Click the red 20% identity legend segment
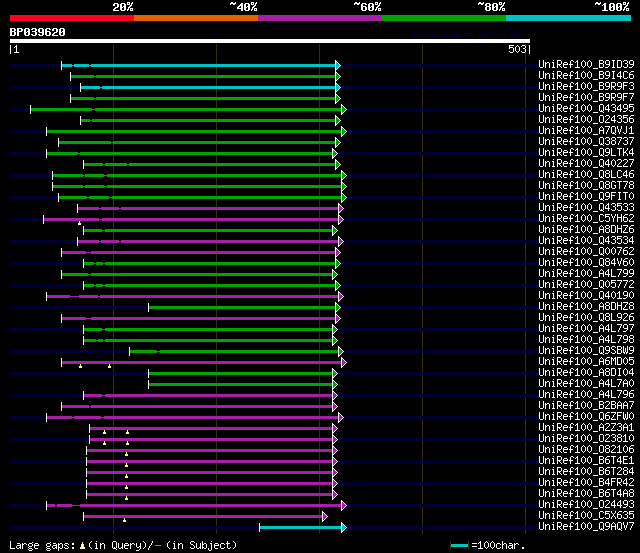Image resolution: width=640 pixels, height=553 pixels. [x=72, y=18]
